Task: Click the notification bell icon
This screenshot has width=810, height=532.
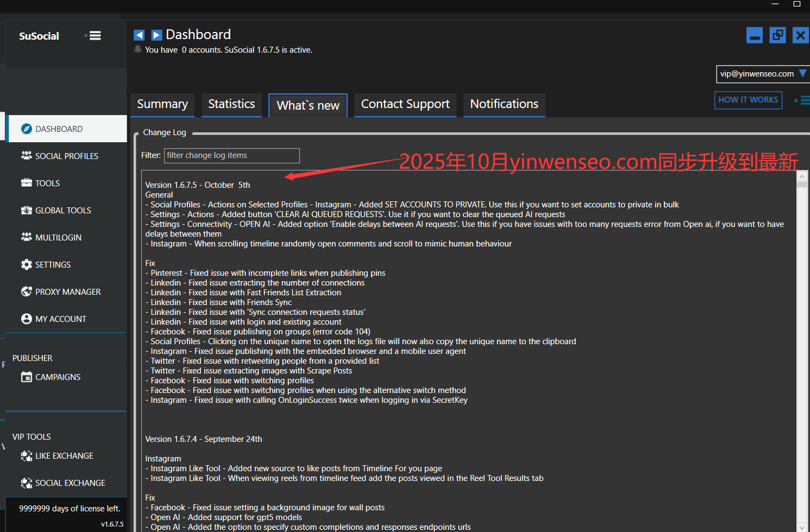Action: [x=137, y=49]
